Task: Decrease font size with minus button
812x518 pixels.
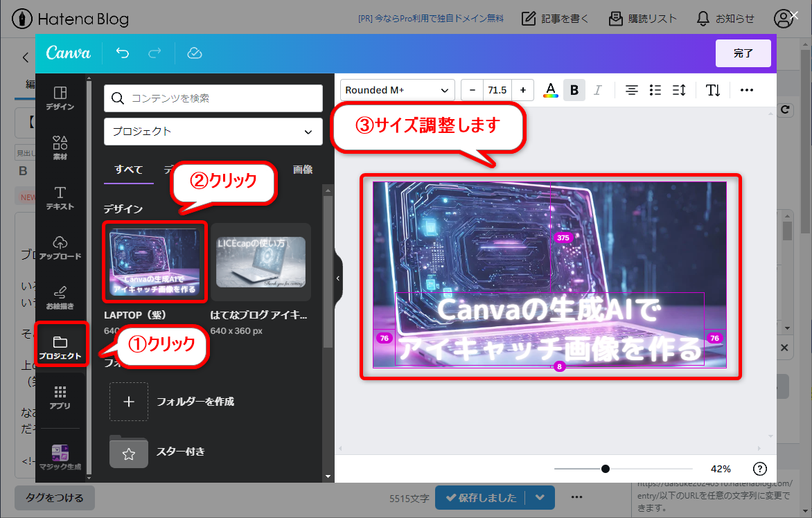Action: tap(473, 90)
